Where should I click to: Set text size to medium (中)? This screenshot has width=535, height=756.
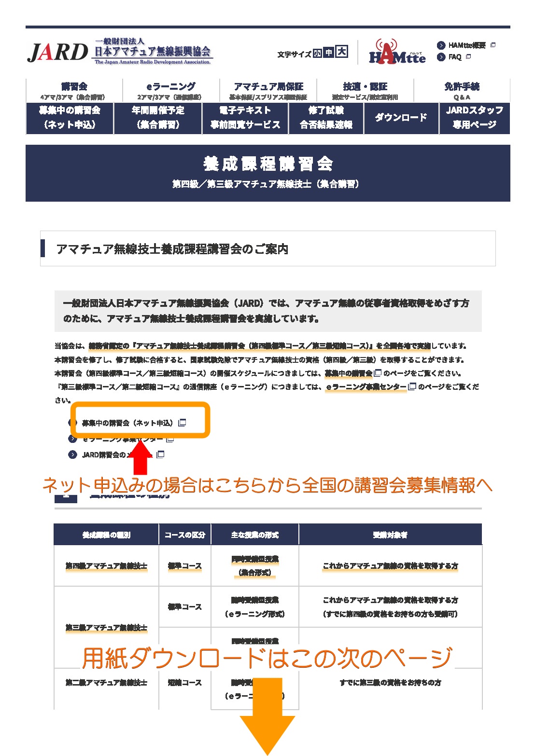(x=329, y=53)
